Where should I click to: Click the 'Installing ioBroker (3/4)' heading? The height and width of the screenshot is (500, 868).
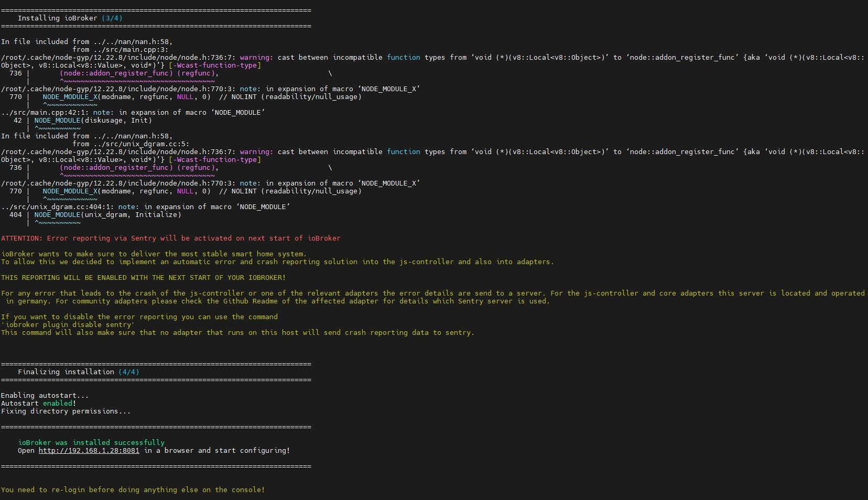tap(70, 18)
